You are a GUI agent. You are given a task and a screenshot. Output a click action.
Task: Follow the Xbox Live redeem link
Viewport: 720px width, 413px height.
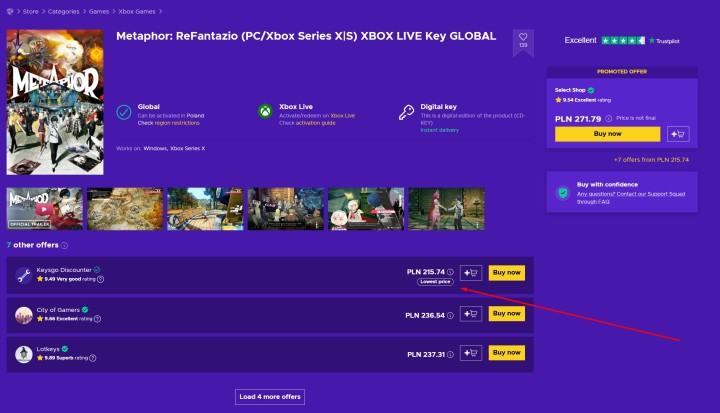(343, 116)
